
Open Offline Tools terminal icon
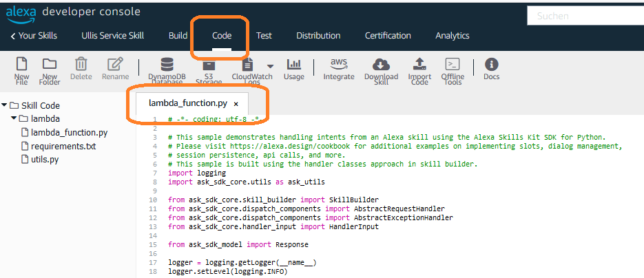[x=453, y=65]
